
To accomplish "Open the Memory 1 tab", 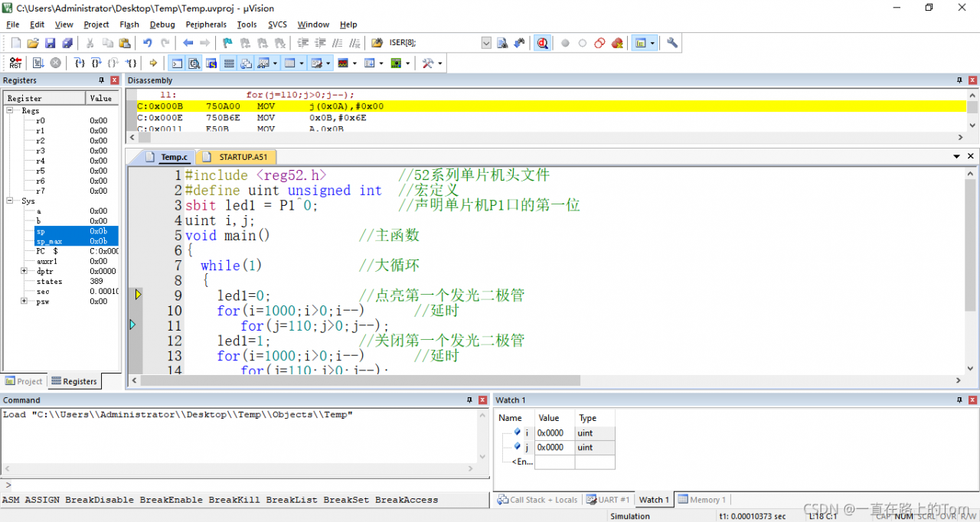I will coord(702,500).
